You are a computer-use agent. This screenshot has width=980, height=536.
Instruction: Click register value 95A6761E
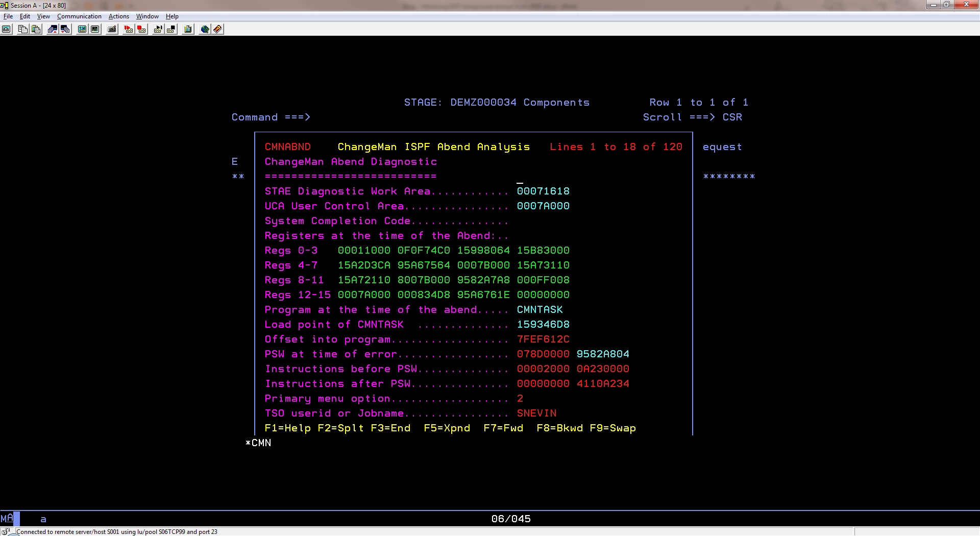[x=483, y=295]
